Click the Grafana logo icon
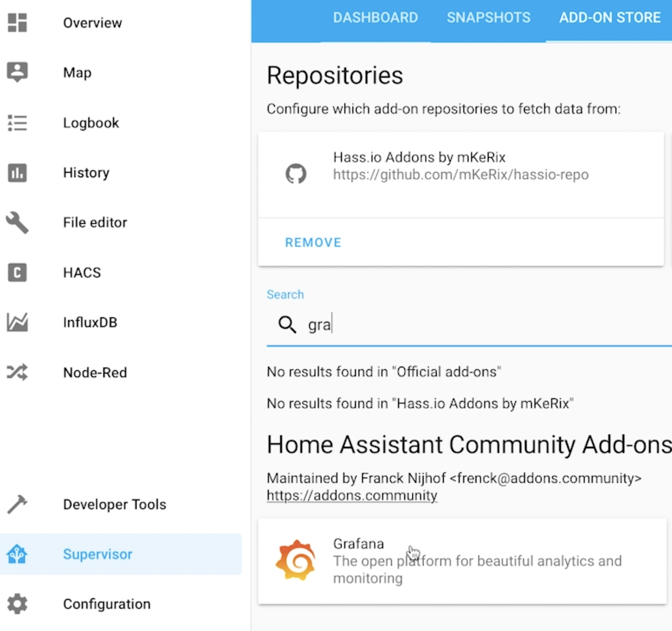 click(x=296, y=560)
